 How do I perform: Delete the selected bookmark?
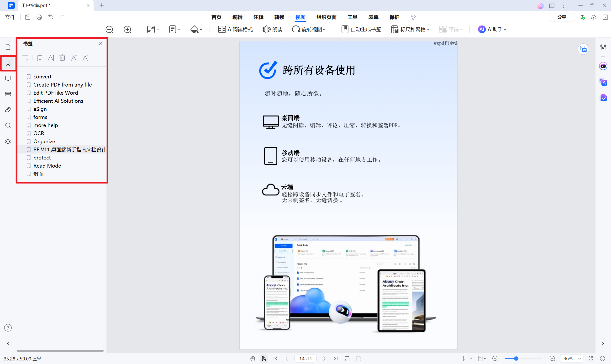(62, 58)
